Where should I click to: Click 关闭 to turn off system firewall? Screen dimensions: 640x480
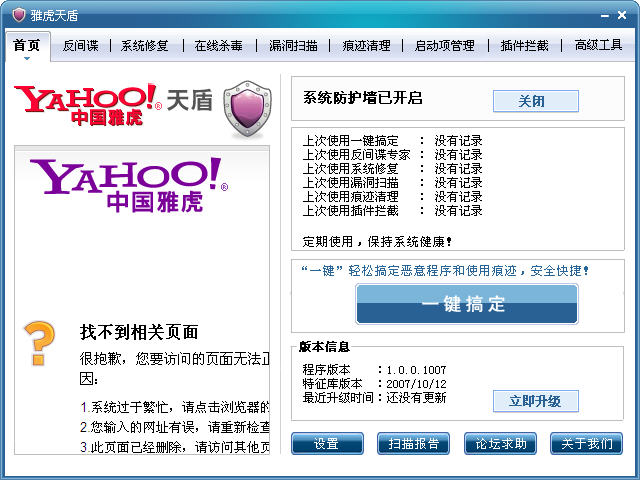click(536, 101)
